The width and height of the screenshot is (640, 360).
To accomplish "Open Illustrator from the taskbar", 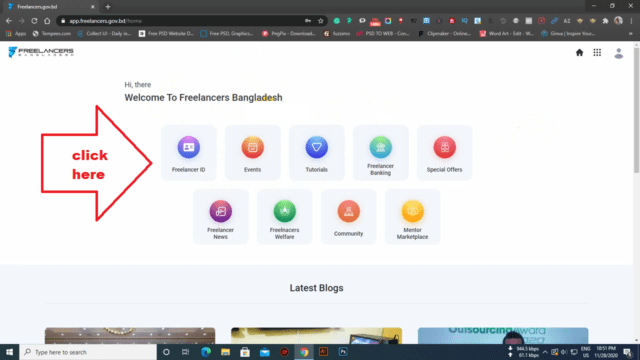I will 324,352.
